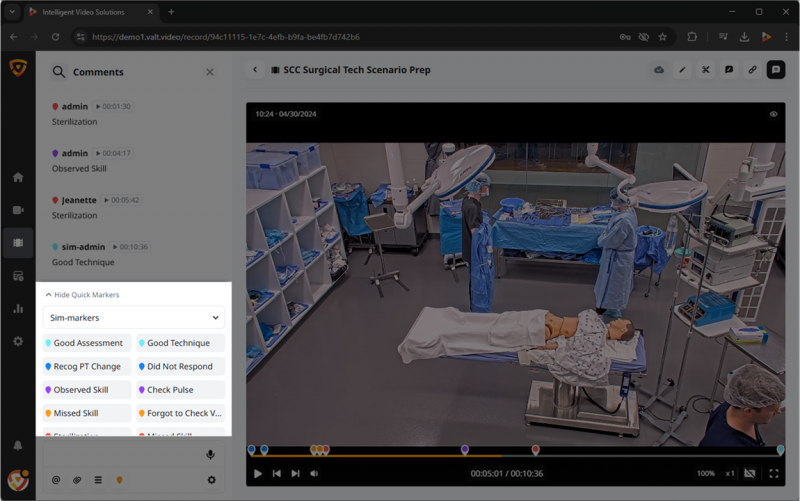
Task: Enter fullscreen video mode
Action: [x=774, y=473]
